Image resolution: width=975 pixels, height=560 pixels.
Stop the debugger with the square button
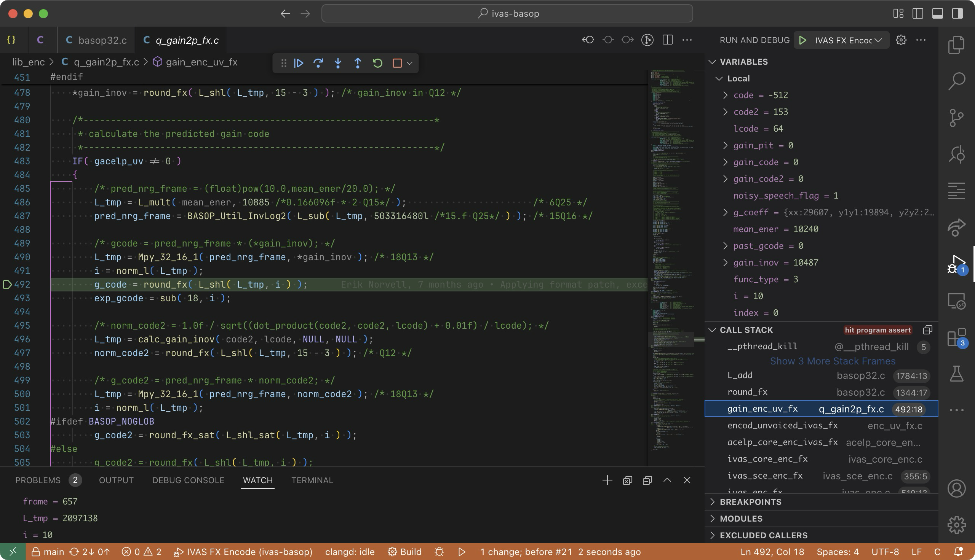click(397, 63)
